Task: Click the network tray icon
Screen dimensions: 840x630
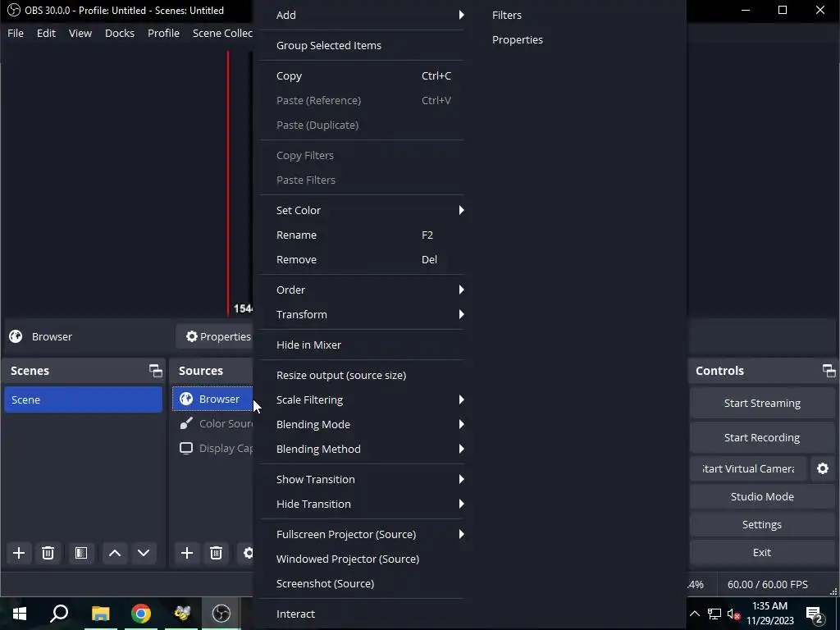Action: click(714, 614)
